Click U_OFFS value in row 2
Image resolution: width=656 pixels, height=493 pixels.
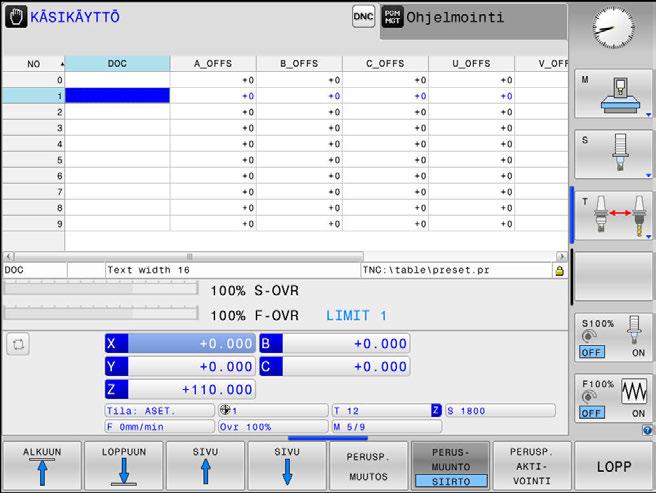pos(472,112)
